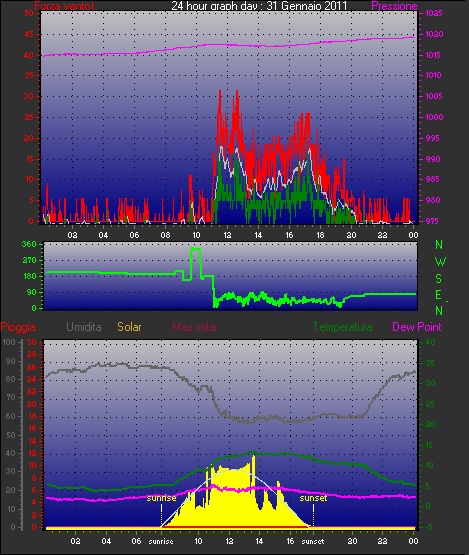Viewport: 469px width, 555px height.
Task: Click the '1020' pressure axis value
Action: tap(434, 34)
